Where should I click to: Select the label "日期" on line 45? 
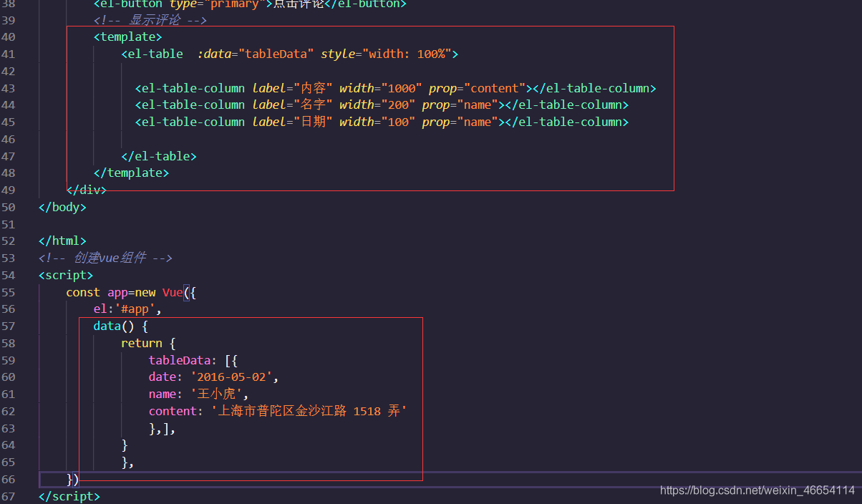point(314,122)
